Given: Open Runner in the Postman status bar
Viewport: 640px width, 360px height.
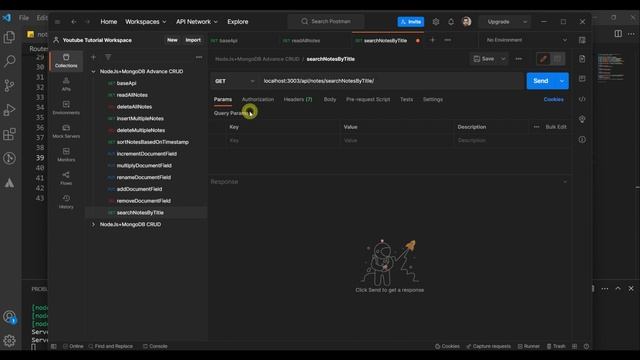Looking at the screenshot, I should click(x=529, y=346).
